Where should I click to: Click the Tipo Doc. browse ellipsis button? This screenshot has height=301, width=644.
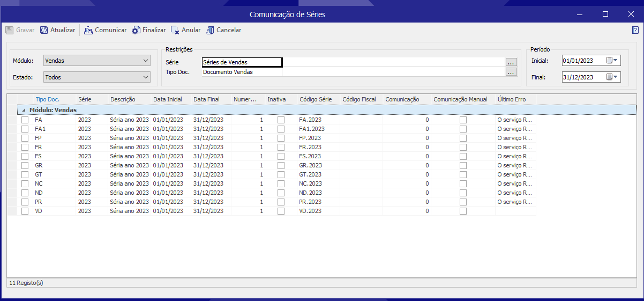511,72
